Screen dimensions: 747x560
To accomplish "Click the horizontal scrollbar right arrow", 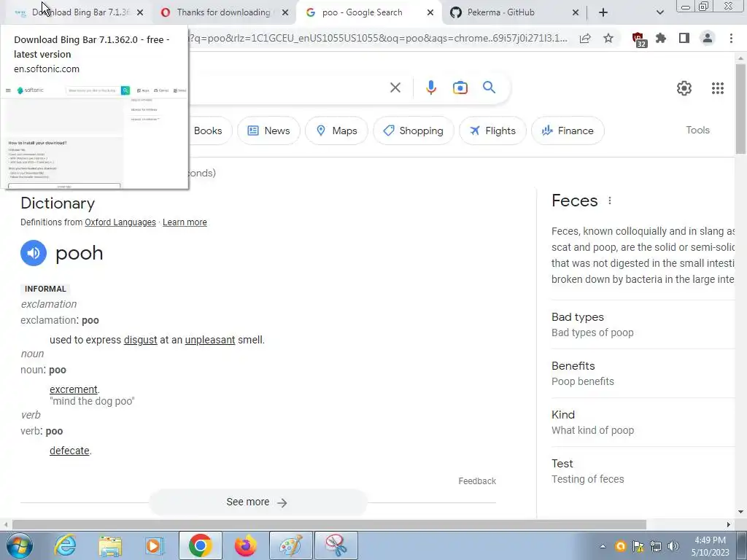I will (x=729, y=525).
